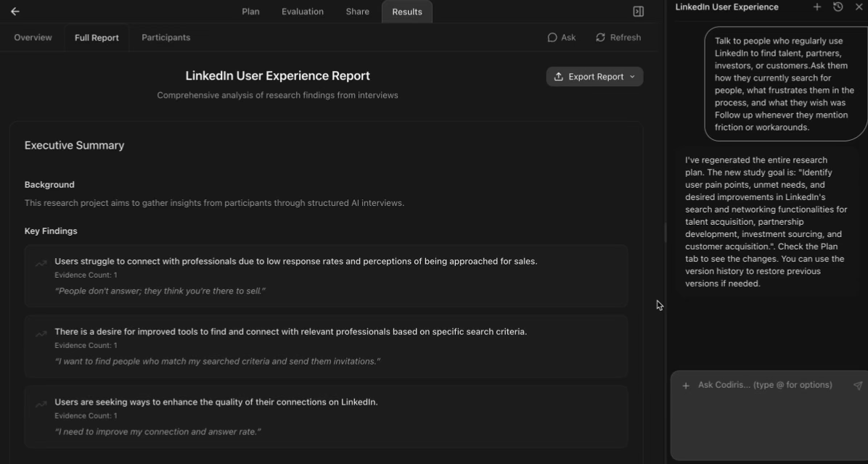
Task: Click the Executive Summary heading
Action: tap(74, 146)
